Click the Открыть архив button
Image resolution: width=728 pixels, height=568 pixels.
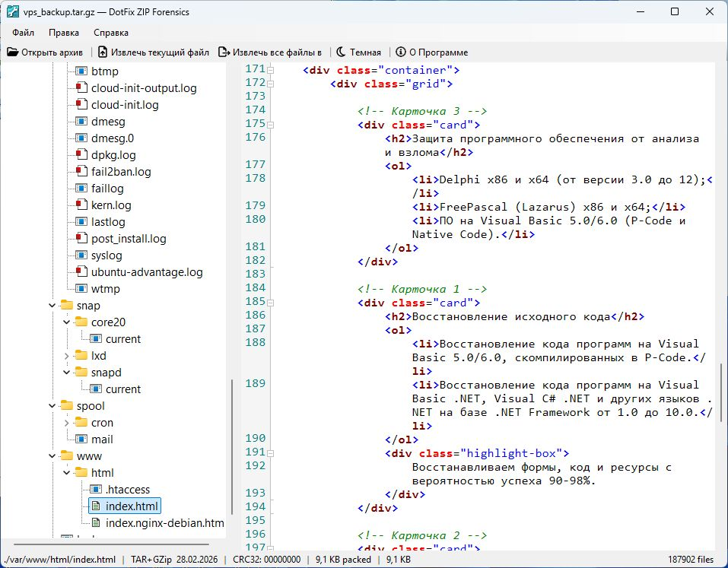[x=45, y=52]
